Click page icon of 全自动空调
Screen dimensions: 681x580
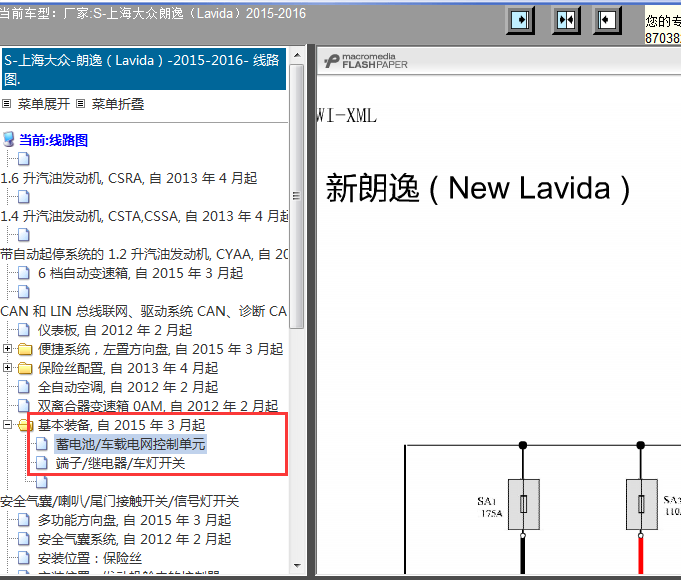[x=23, y=387]
